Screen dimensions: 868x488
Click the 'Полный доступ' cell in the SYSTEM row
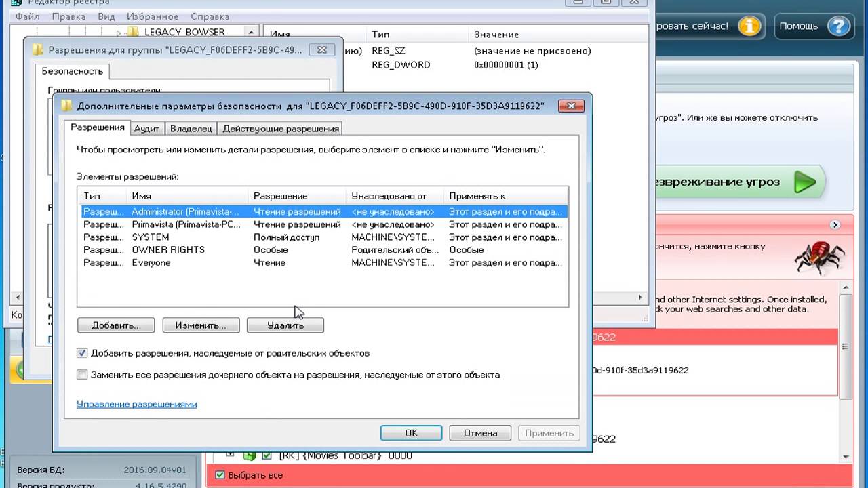(286, 237)
